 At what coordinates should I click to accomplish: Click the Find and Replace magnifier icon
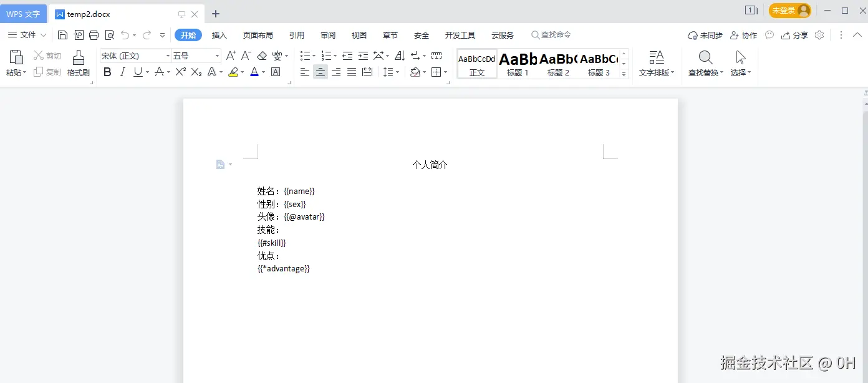pos(705,58)
